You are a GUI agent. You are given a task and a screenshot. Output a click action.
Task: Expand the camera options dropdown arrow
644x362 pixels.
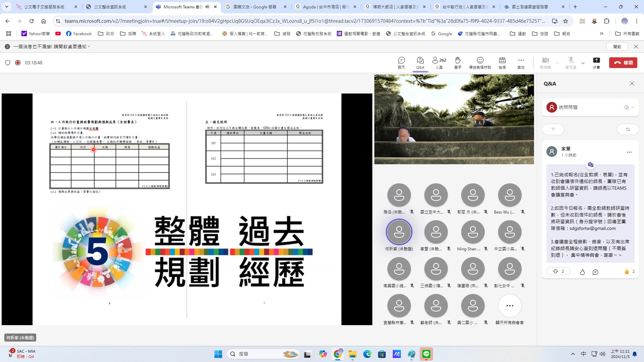(557, 63)
